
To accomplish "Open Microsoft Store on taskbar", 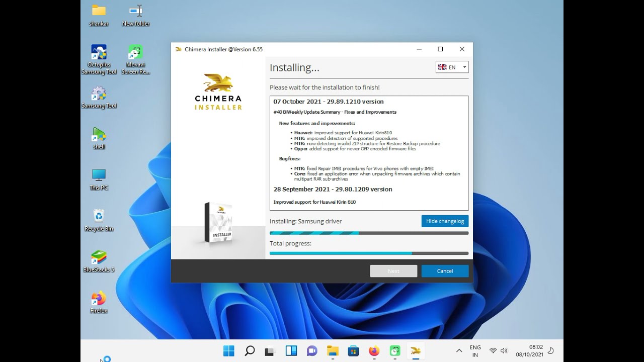I will [x=353, y=351].
